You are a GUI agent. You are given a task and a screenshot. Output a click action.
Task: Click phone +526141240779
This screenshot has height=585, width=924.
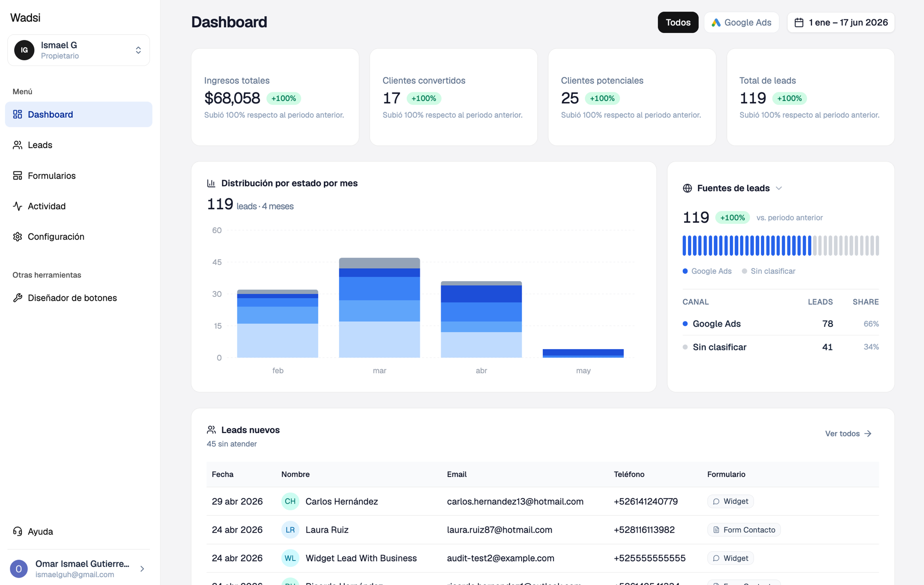pos(645,501)
